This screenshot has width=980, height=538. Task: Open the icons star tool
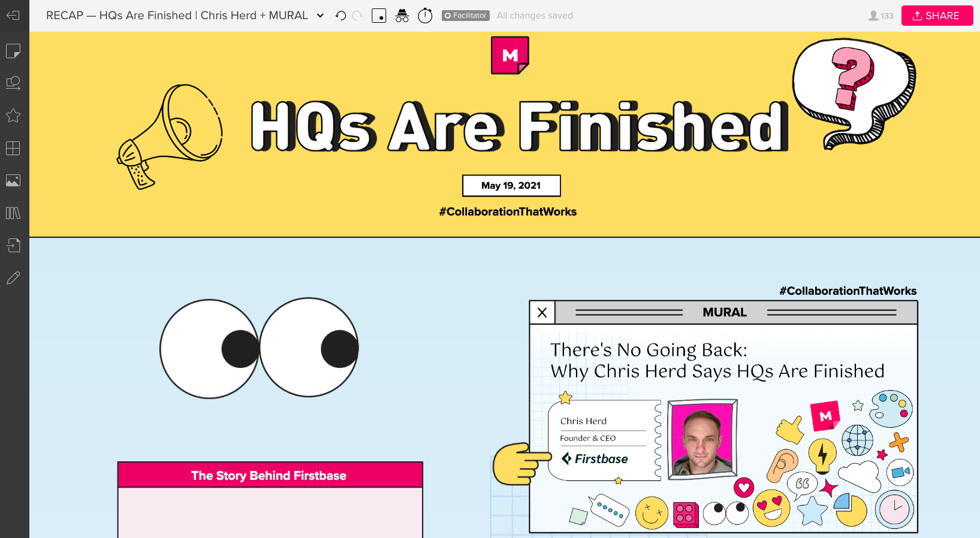(13, 116)
